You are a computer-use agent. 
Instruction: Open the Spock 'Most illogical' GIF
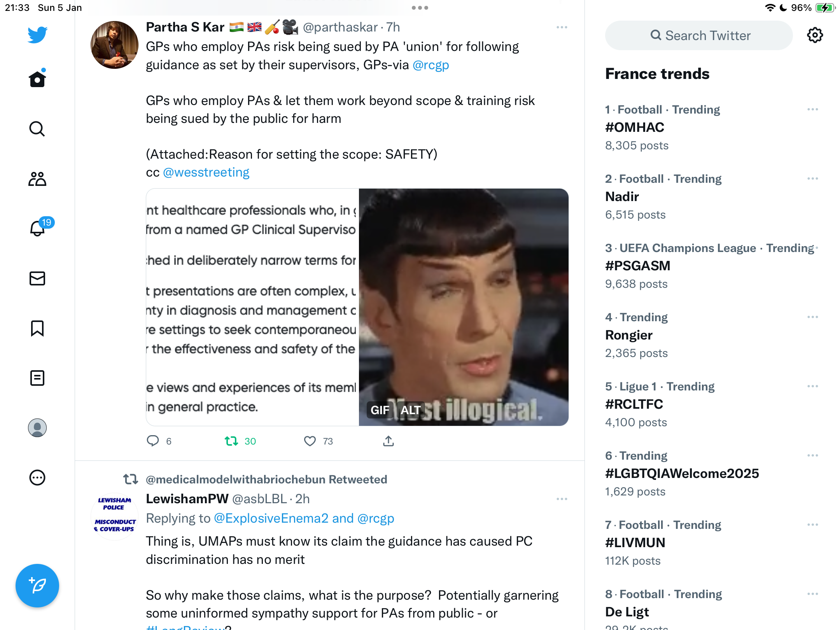464,307
